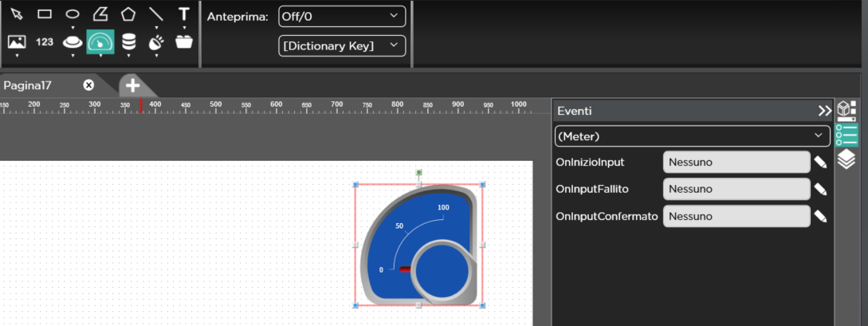Select the database stack tool

click(x=128, y=41)
